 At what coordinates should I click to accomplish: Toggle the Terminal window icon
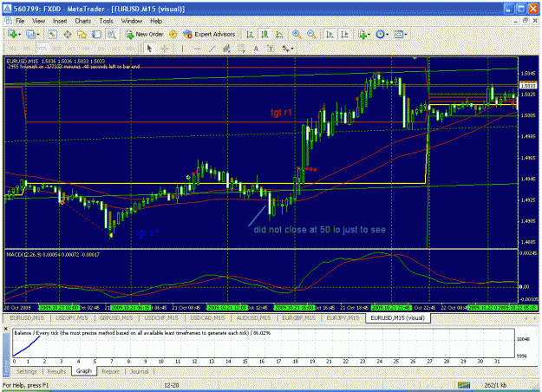(97, 34)
